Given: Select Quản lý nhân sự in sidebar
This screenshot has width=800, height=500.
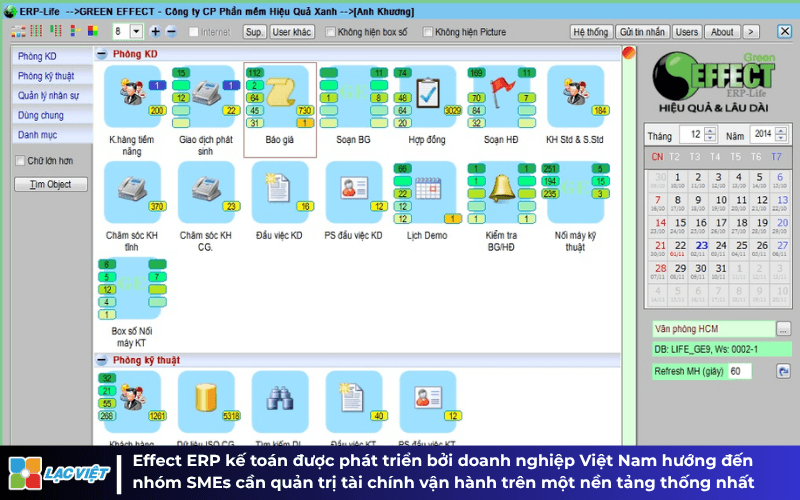Looking at the screenshot, I should pyautogui.click(x=52, y=95).
